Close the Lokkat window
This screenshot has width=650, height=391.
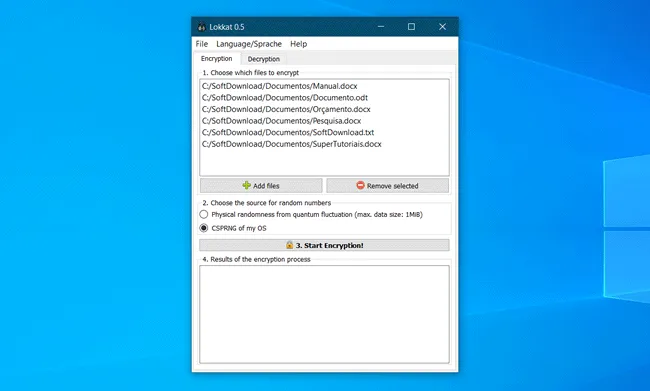pos(442,27)
